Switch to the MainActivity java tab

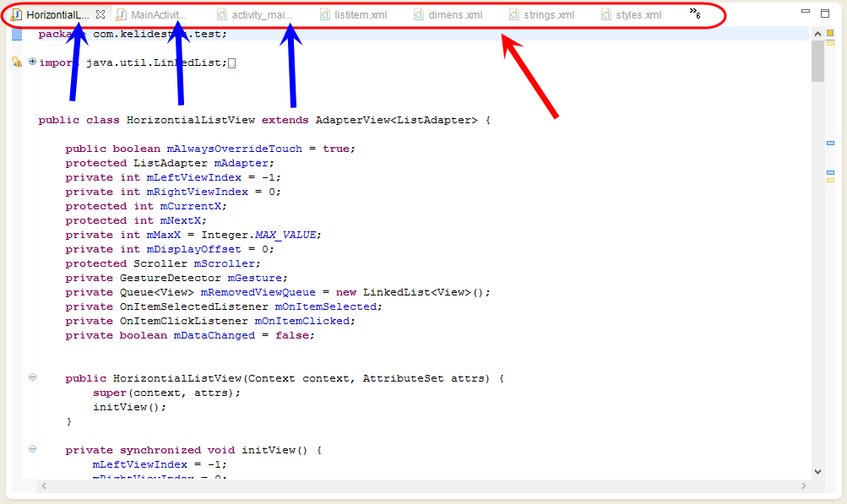[x=152, y=15]
